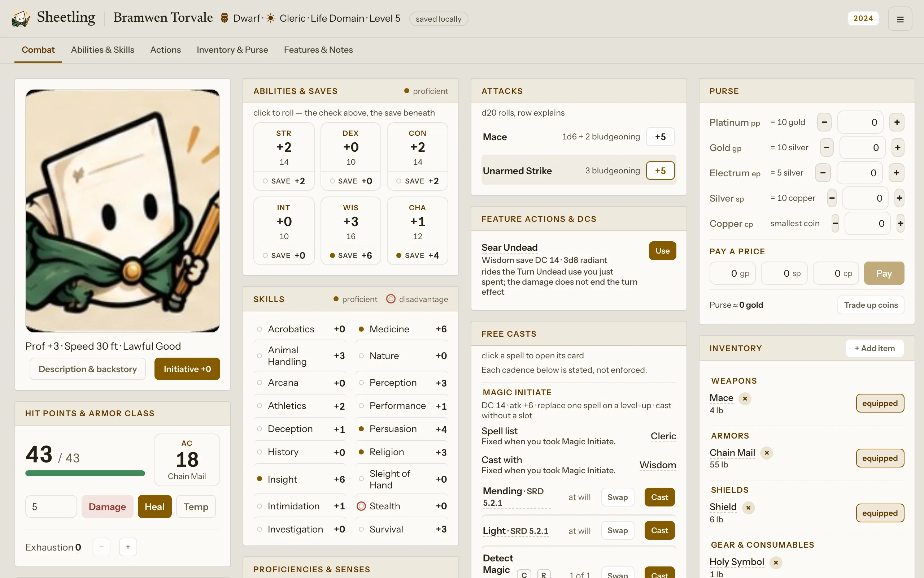Roll the Mace +5 attack
924x578 pixels.
(x=660, y=137)
